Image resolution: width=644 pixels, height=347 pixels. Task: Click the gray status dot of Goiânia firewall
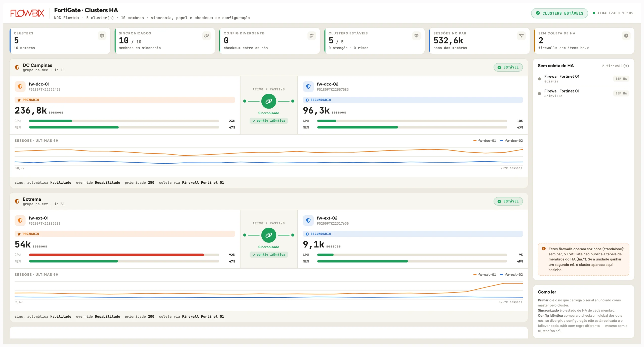click(x=539, y=79)
